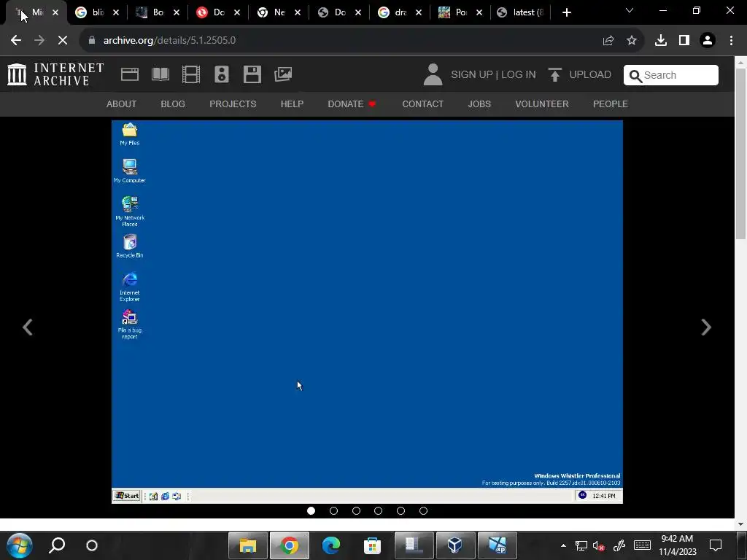Share this page icon
This screenshot has width=747, height=560.
pyautogui.click(x=608, y=41)
